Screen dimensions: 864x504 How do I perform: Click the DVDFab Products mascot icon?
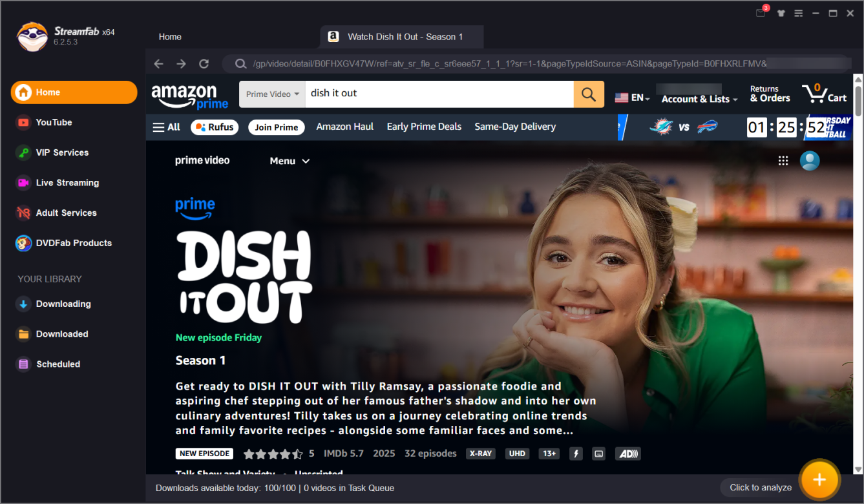coord(24,243)
